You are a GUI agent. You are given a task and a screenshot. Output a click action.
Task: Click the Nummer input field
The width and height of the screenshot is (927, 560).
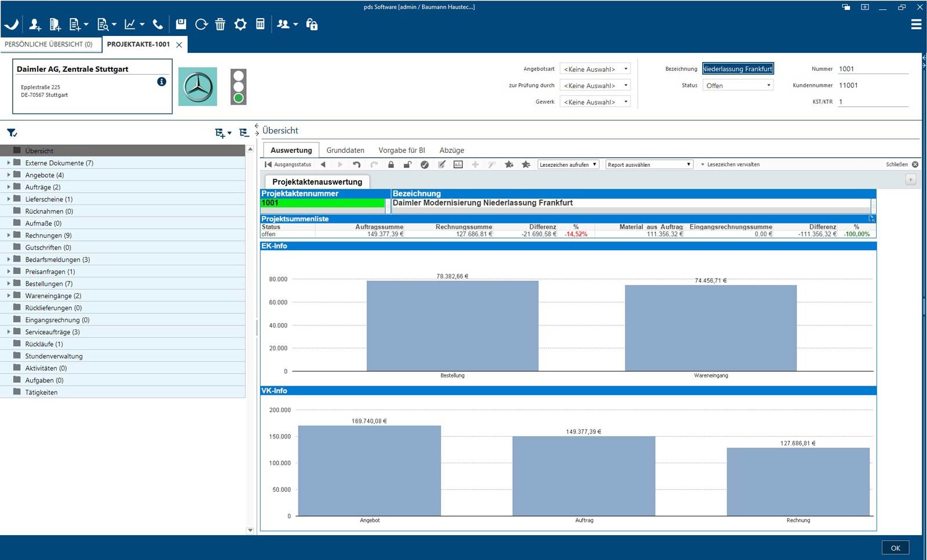[873, 69]
